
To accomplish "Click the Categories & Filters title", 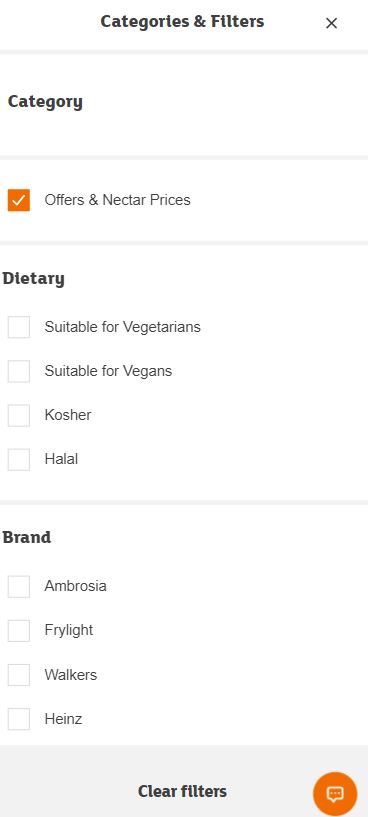I will pyautogui.click(x=182, y=22).
